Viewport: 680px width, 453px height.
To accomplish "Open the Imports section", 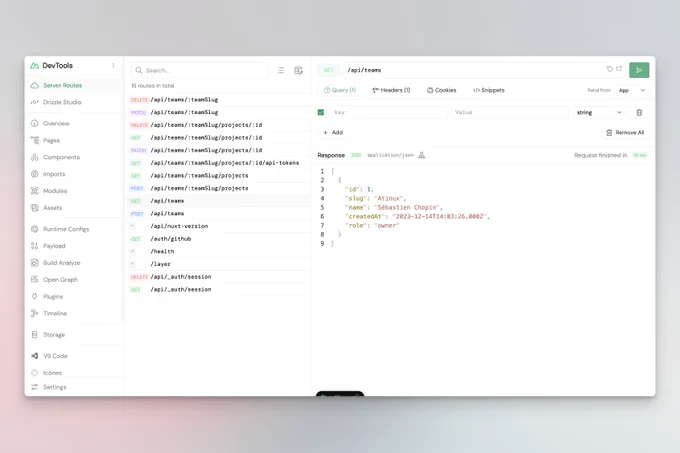I will (x=74, y=174).
